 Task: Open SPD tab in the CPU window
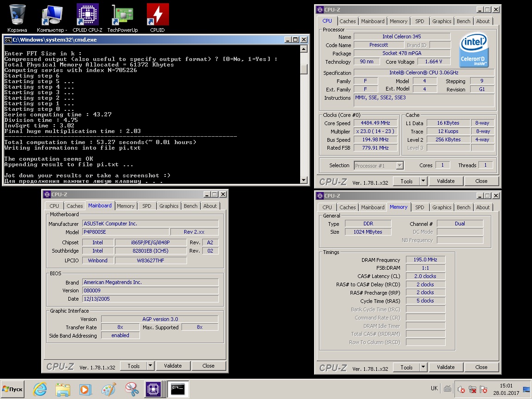click(420, 21)
